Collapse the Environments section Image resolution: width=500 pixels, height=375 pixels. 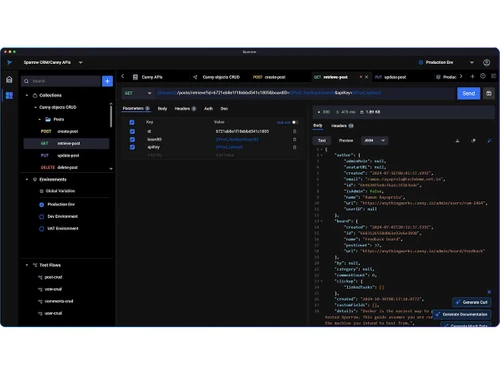point(27,179)
